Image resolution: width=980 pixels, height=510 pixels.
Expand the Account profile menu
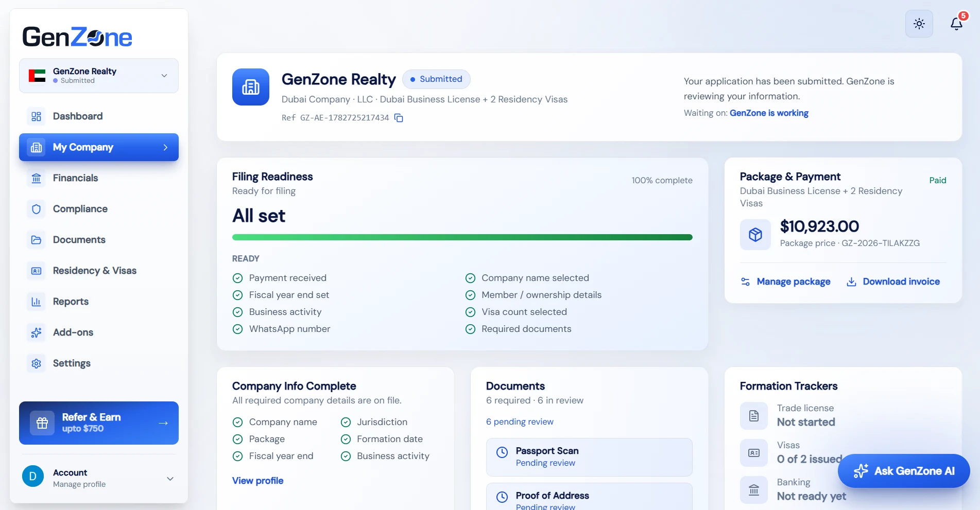click(x=99, y=478)
